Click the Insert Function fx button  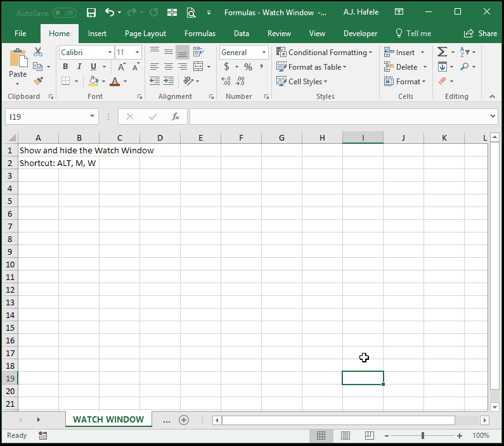point(176,117)
